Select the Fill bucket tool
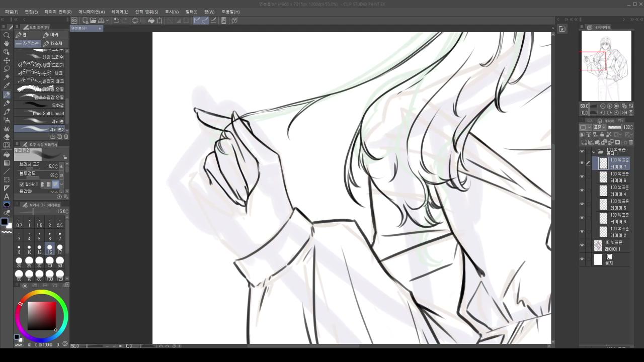 [7, 154]
